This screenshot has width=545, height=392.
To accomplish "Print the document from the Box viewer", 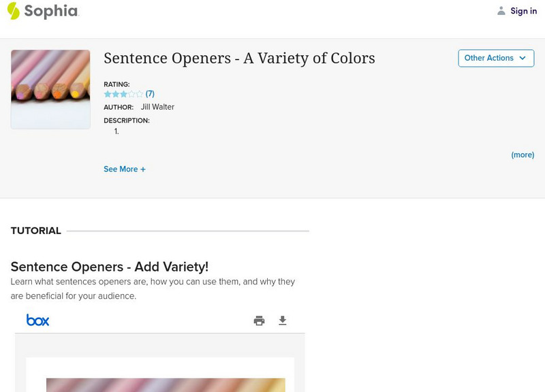I will point(259,321).
